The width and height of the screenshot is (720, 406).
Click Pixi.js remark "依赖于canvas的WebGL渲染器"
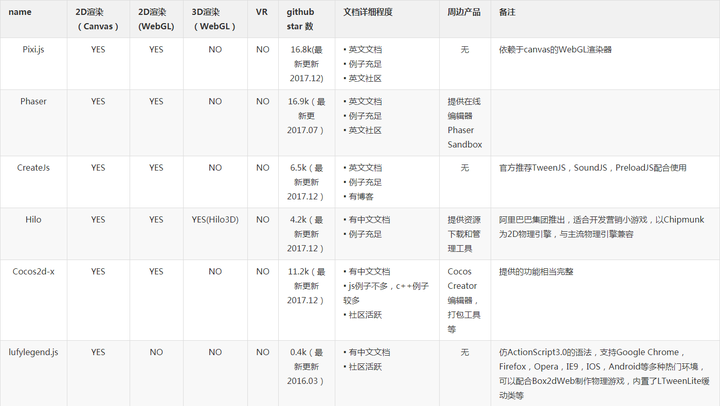pyautogui.click(x=555, y=49)
